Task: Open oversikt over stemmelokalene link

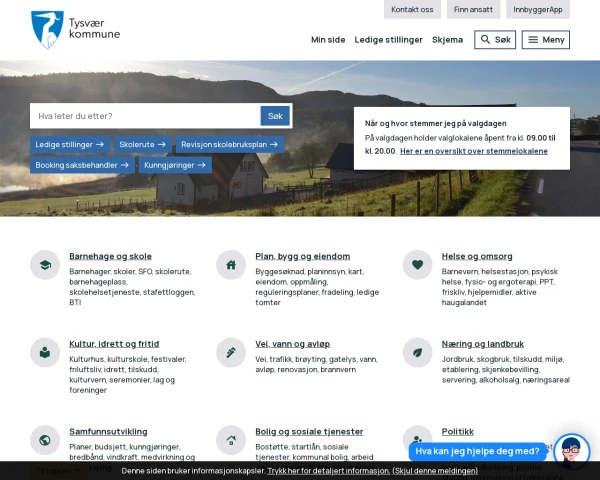Action: click(474, 151)
